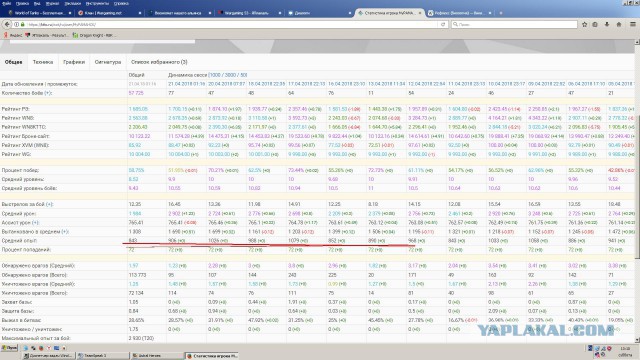Viewport: 640px width, 360px height.
Task: Go back with the browser back arrow
Action: (x=7, y=24)
